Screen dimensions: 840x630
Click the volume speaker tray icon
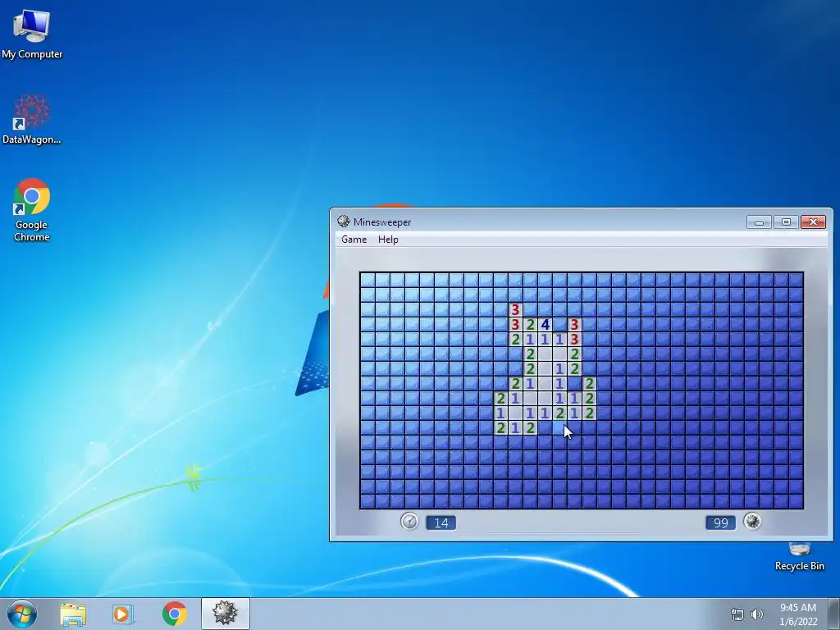pyautogui.click(x=757, y=614)
